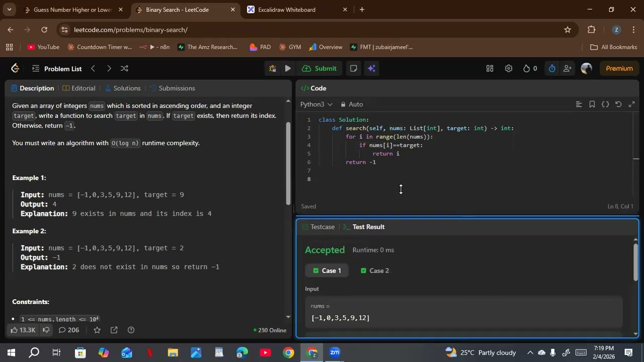The image size is (644, 362).
Task: Select the Test Result tab
Action: (364, 227)
